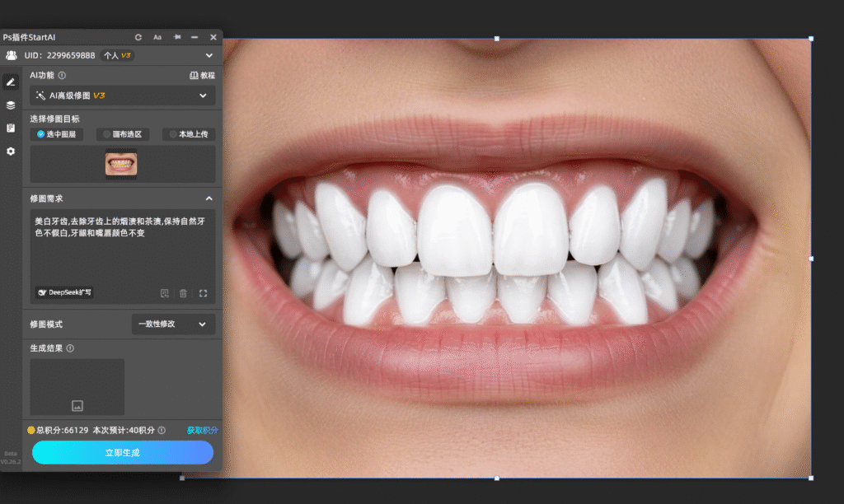Click the empty 生成结果 result placeholder

click(77, 387)
